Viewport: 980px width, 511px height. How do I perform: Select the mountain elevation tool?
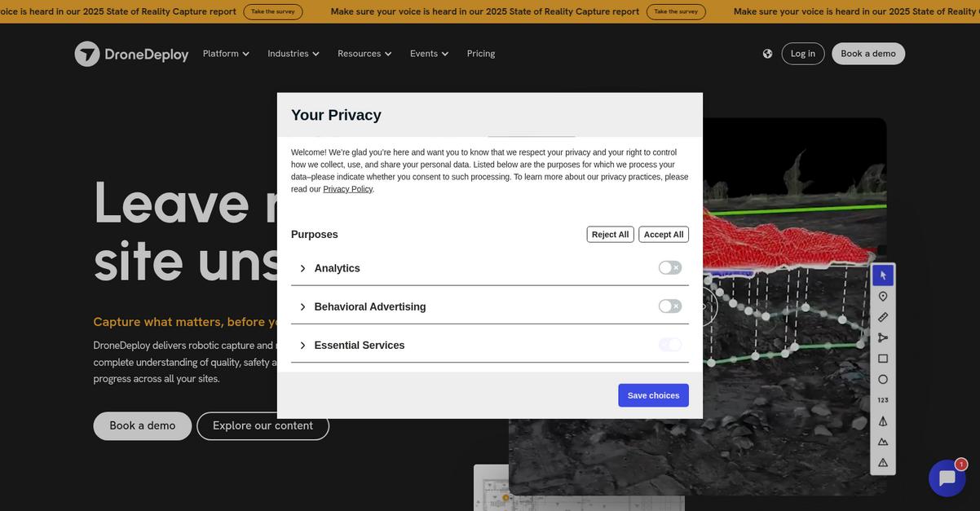click(x=883, y=442)
